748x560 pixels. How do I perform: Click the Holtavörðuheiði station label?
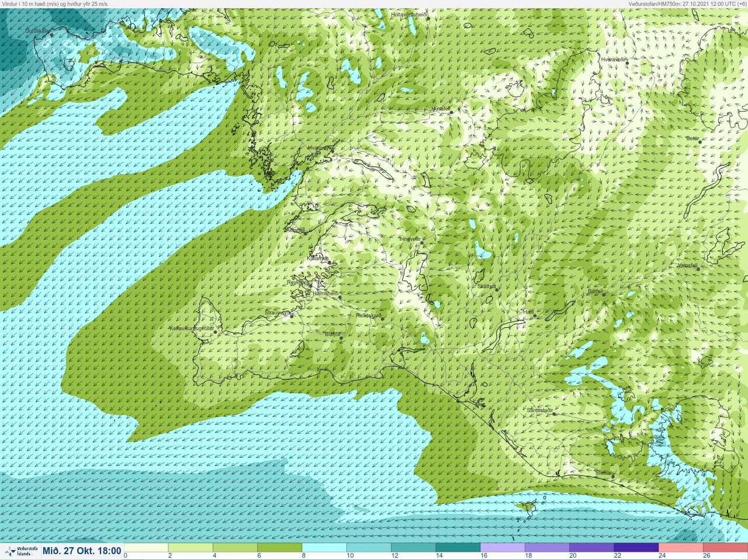410,14
